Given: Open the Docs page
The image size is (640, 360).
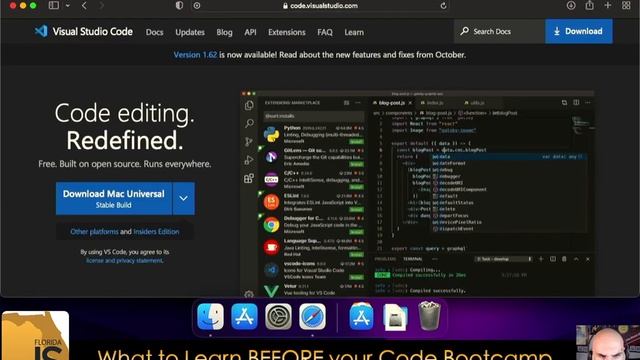Looking at the screenshot, I should (154, 32).
